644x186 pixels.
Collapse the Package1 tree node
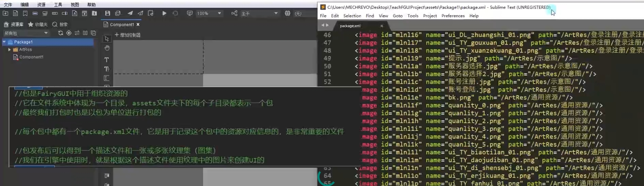coord(4,42)
